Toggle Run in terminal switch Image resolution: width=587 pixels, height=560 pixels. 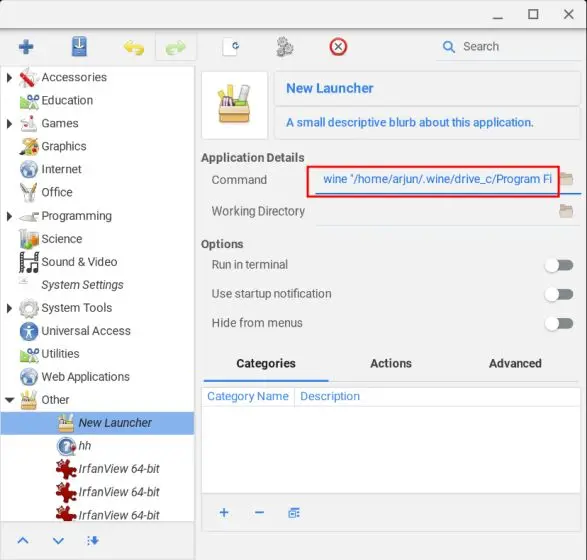(x=559, y=265)
